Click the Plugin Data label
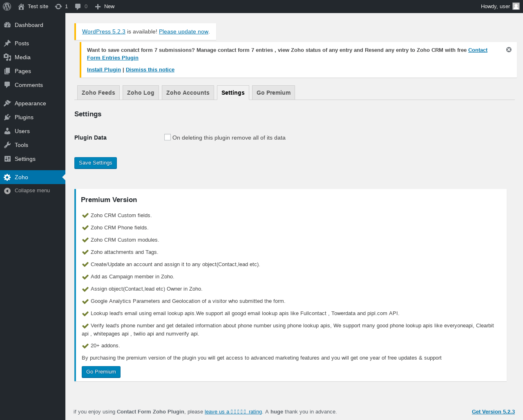 [x=90, y=138]
